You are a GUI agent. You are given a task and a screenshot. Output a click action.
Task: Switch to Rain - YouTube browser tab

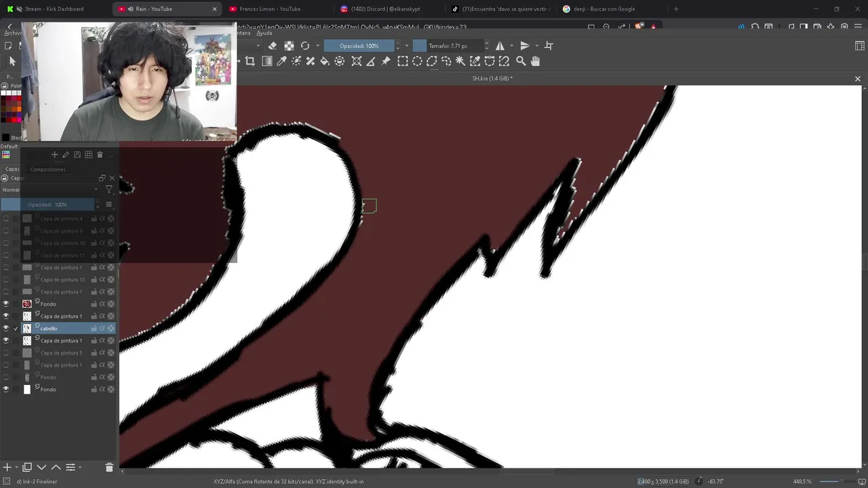[168, 9]
